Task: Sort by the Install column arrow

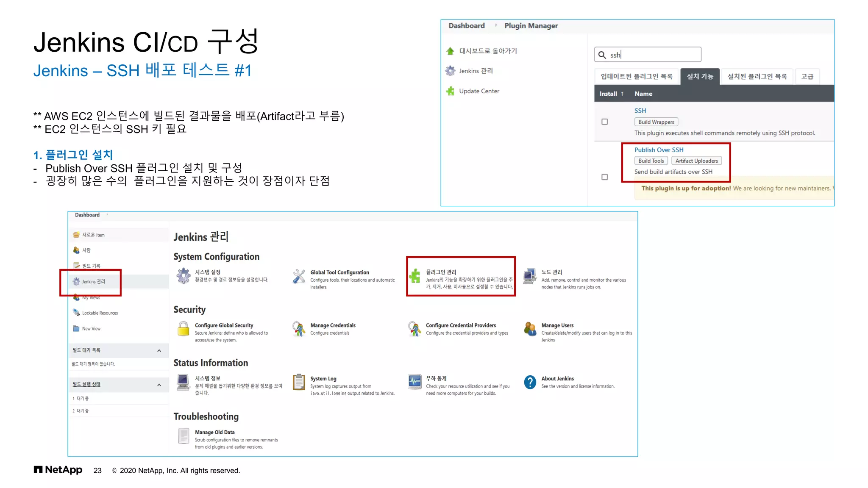Action: click(622, 94)
